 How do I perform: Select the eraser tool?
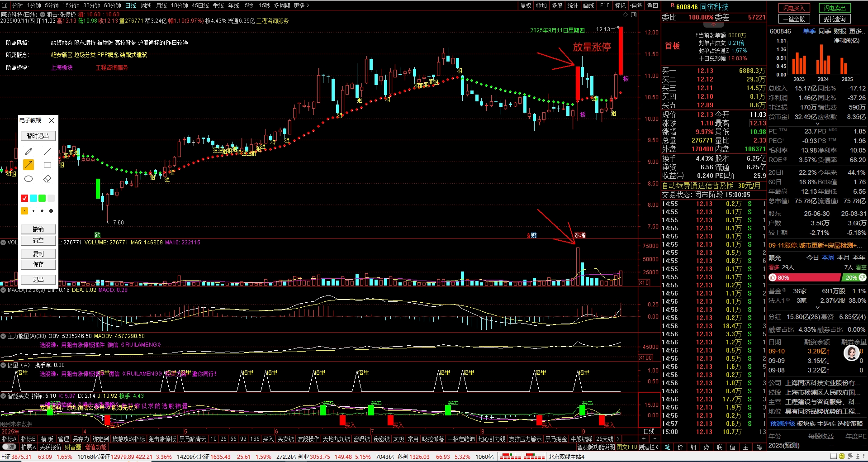click(x=47, y=179)
